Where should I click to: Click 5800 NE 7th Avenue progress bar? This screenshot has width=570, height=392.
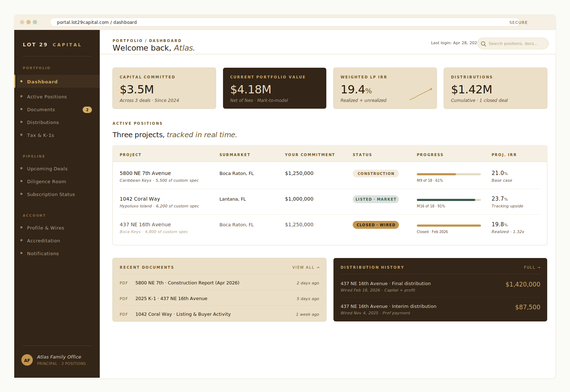coord(449,174)
